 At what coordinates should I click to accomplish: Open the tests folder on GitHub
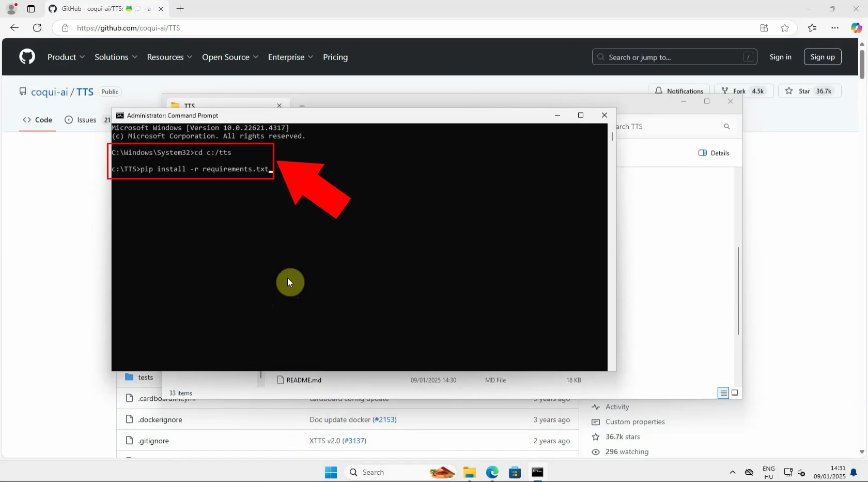point(146,378)
